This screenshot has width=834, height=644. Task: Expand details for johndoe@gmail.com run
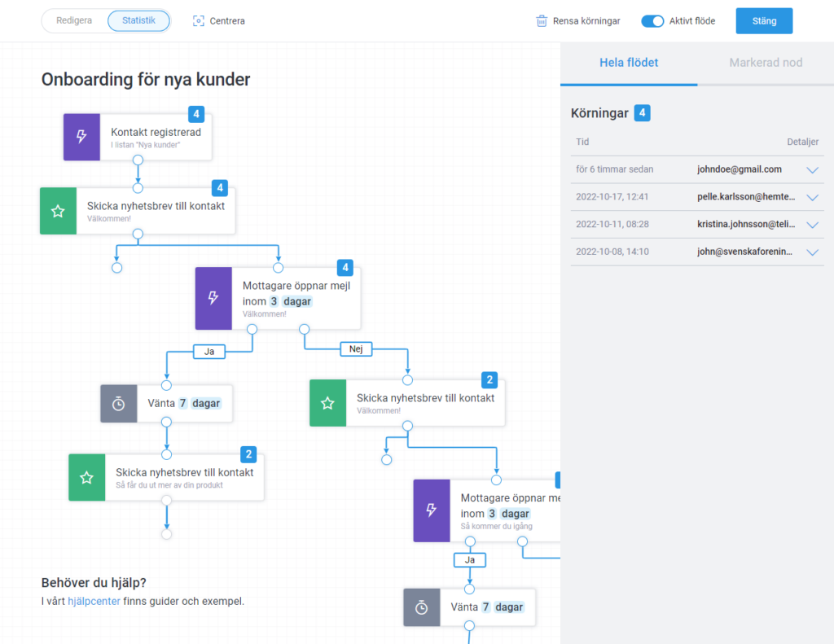(x=811, y=170)
